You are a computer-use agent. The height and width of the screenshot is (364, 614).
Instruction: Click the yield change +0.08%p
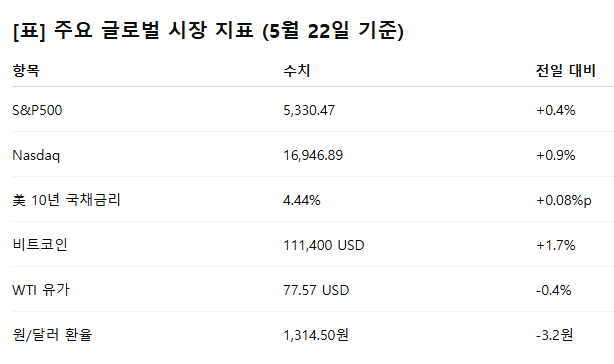tap(563, 200)
